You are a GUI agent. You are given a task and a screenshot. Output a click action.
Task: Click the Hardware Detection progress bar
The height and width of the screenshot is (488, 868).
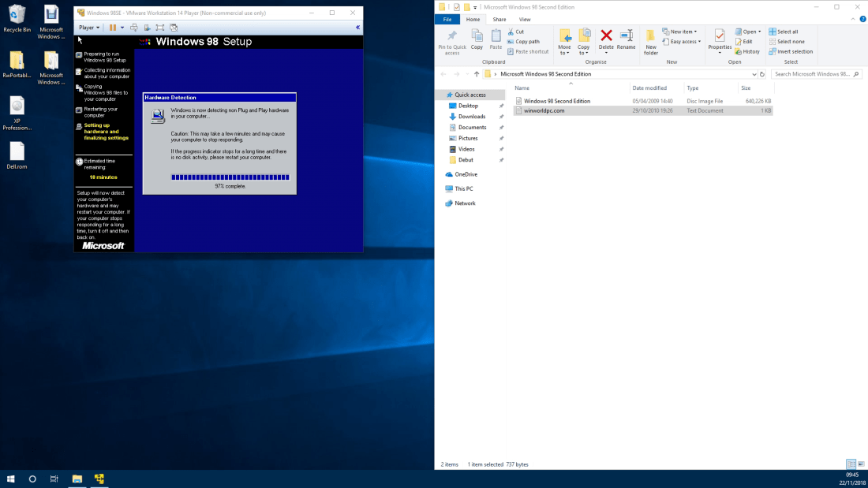230,177
